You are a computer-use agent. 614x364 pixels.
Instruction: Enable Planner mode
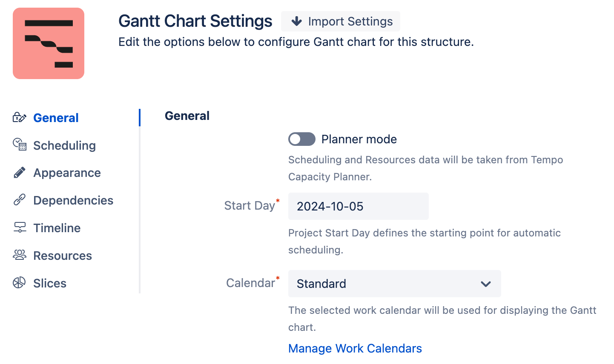pyautogui.click(x=301, y=139)
